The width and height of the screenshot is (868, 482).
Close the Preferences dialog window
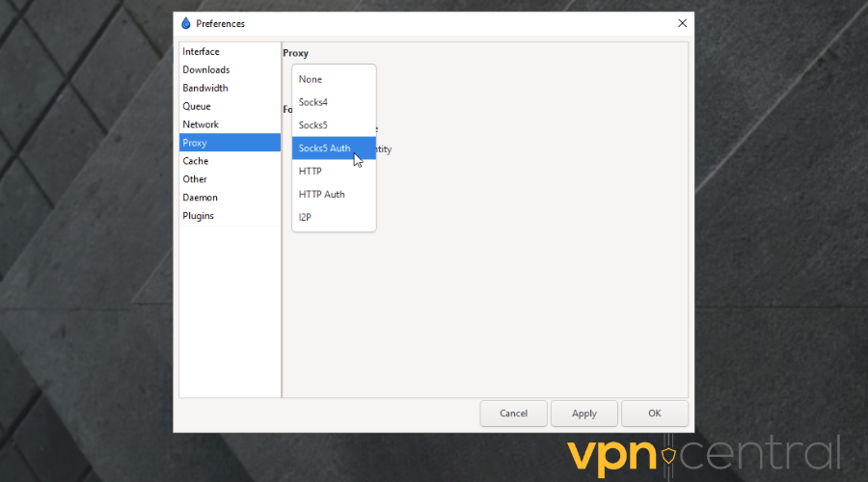coord(682,23)
